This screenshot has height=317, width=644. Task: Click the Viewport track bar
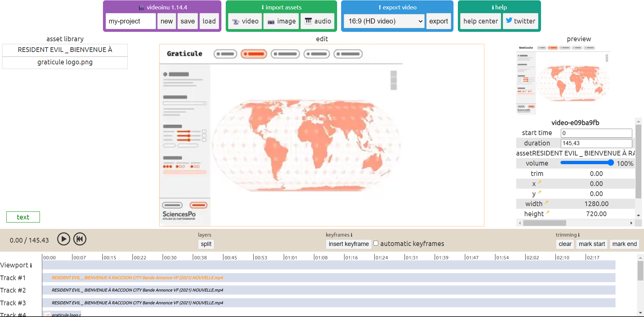click(x=329, y=265)
